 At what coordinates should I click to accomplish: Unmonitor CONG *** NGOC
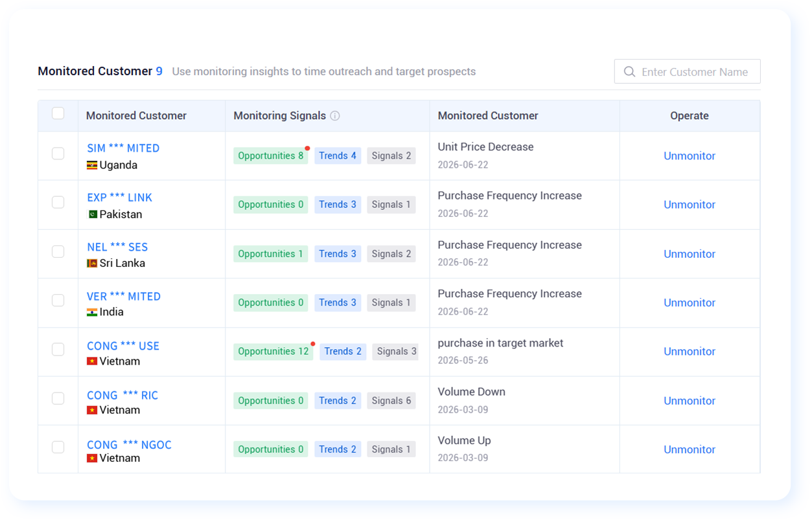pyautogui.click(x=690, y=449)
